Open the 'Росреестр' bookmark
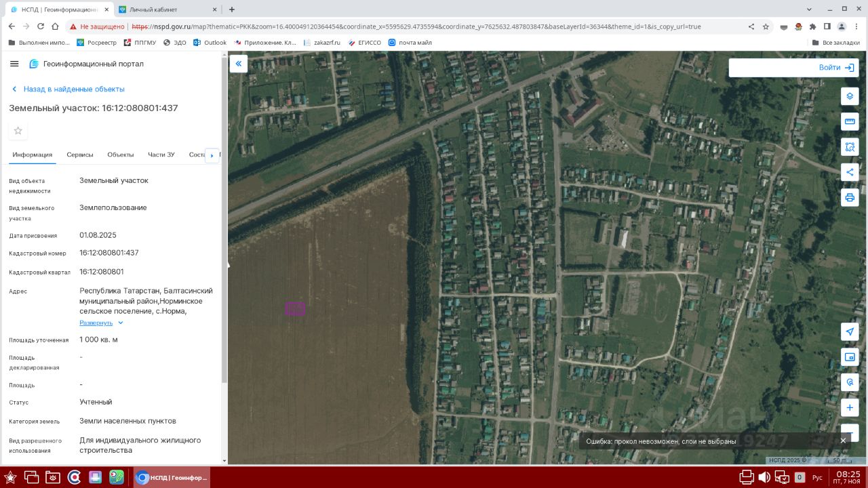Image resolution: width=868 pixels, height=488 pixels. coord(96,43)
